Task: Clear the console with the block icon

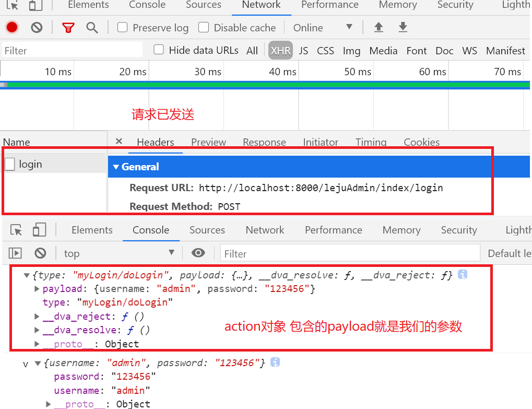Action: pyautogui.click(x=40, y=253)
